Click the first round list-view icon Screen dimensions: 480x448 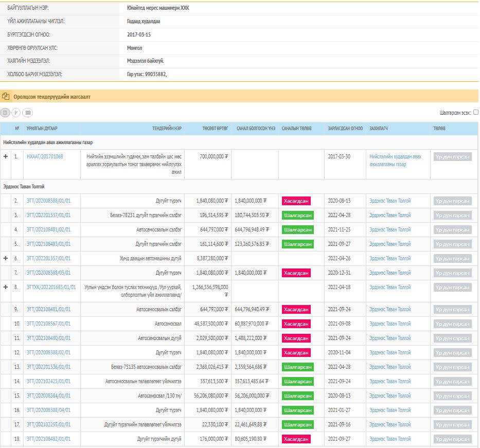5,113
